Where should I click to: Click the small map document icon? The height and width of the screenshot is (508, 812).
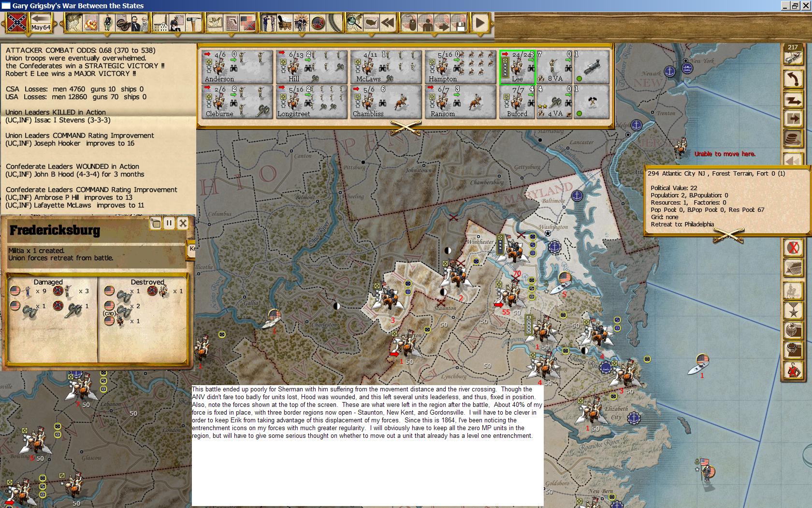(215, 23)
